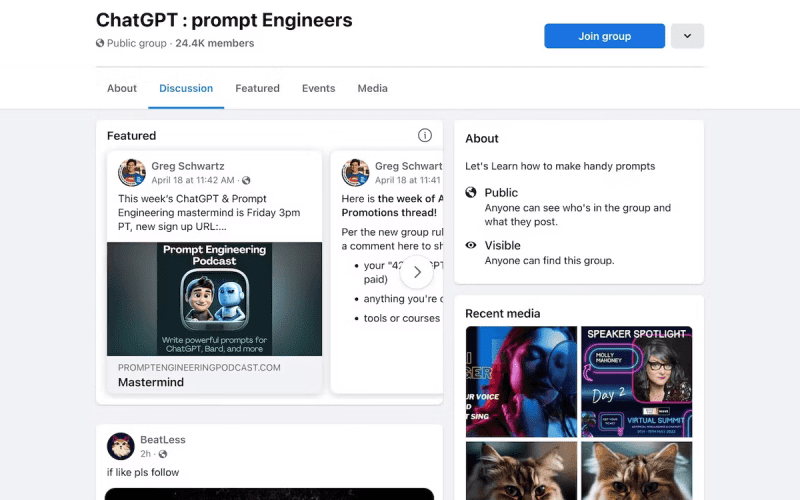Click the BeatLess author name
Screen dimensions: 800x500
[x=163, y=439]
